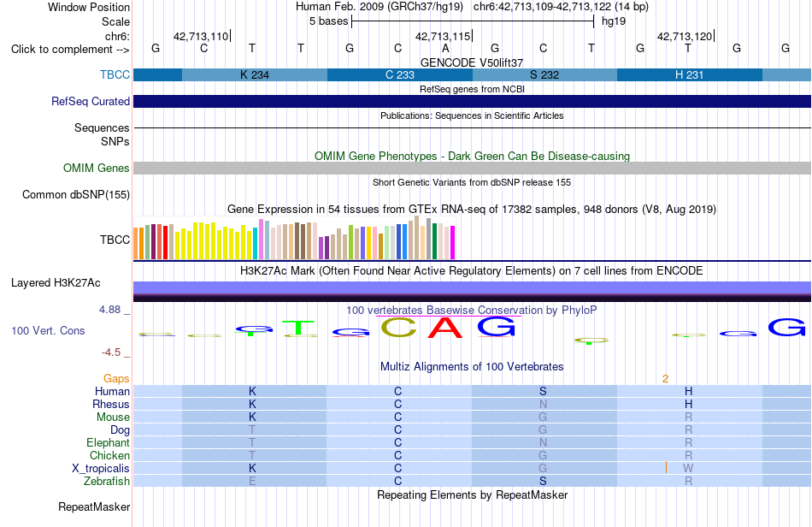Click the Scale label

point(115,21)
